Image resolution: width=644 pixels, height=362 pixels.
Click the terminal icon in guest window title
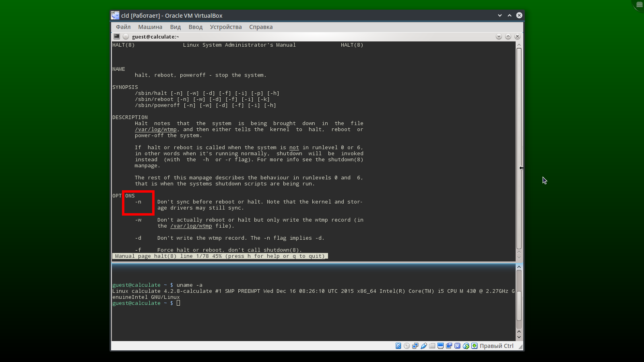117,36
